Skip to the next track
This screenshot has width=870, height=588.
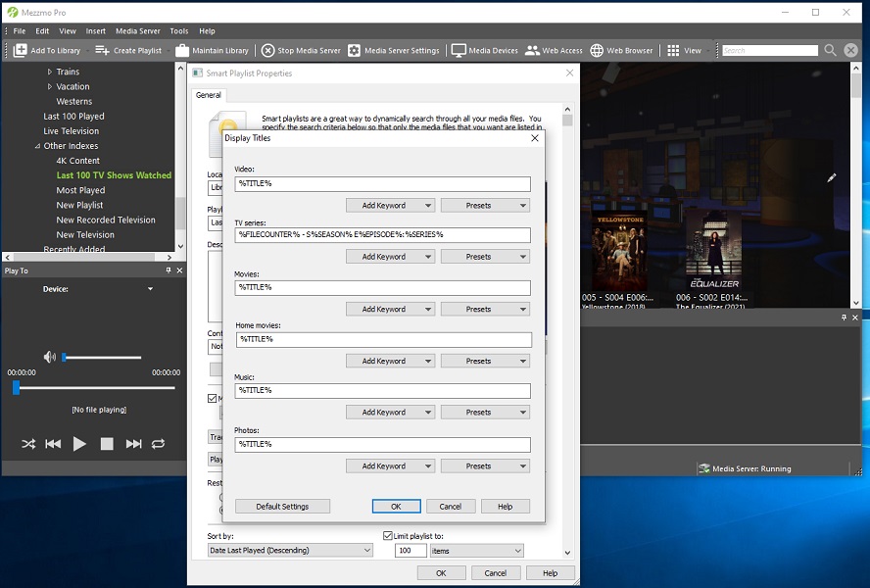pyautogui.click(x=133, y=444)
